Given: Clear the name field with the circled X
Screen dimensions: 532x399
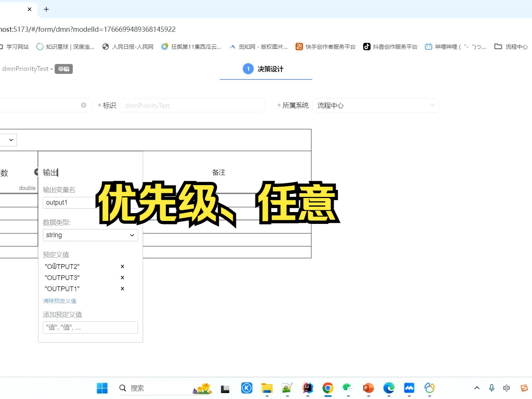Looking at the screenshot, I should click(x=84, y=105).
